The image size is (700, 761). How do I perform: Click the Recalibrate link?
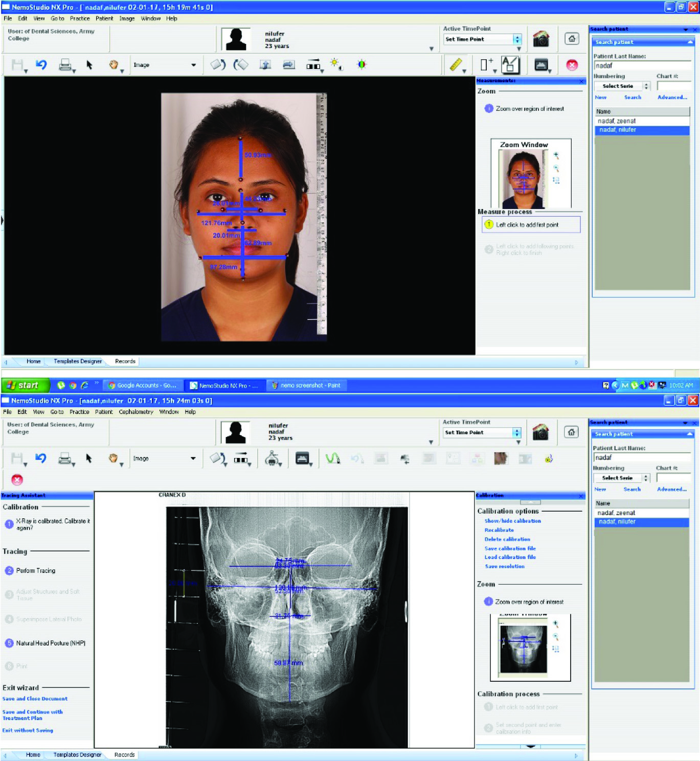(499, 530)
